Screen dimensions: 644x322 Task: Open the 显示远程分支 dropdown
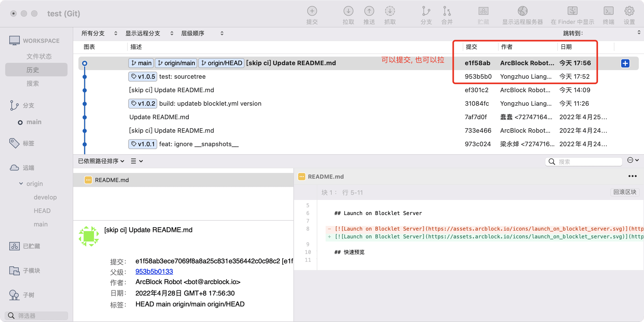pyautogui.click(x=149, y=33)
